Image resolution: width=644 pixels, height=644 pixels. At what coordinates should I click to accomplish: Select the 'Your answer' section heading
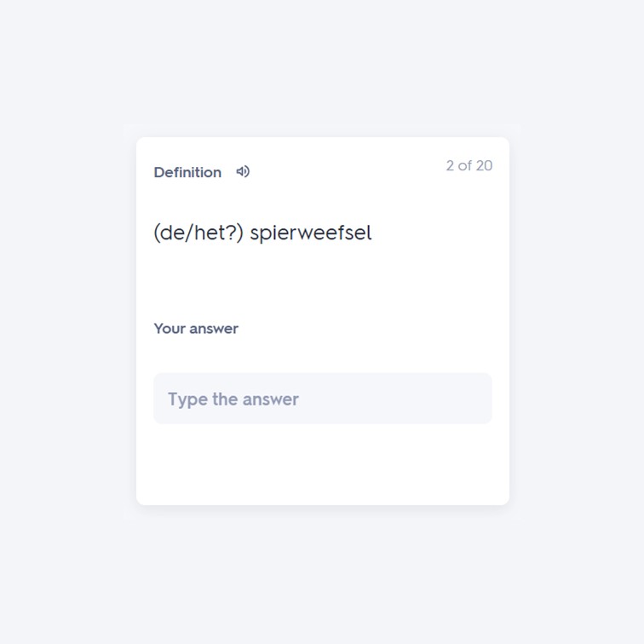click(x=196, y=329)
